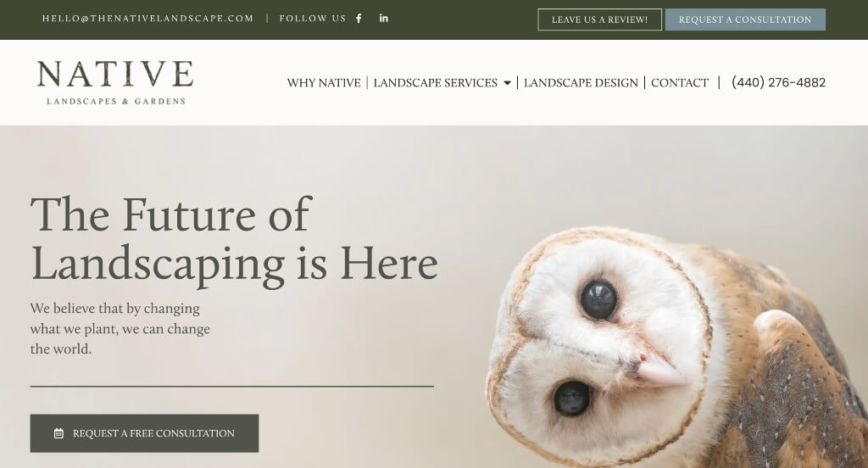The image size is (868, 468).
Task: Go to the Why Native page
Action: pos(324,82)
